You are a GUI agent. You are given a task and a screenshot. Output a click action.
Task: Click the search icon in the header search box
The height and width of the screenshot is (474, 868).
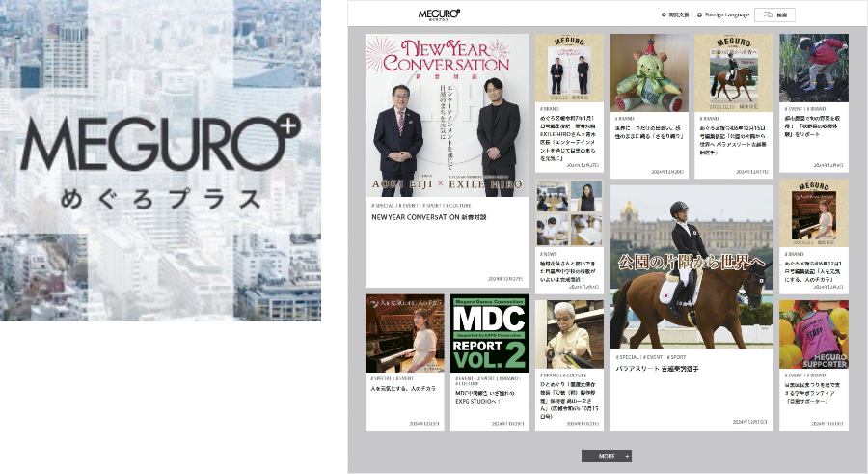coord(768,14)
